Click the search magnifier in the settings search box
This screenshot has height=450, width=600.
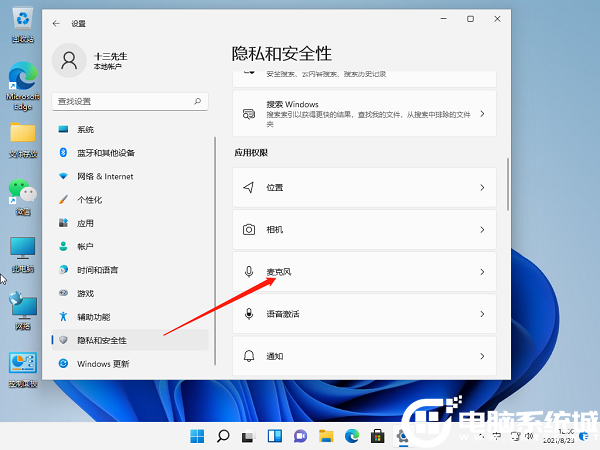click(197, 101)
